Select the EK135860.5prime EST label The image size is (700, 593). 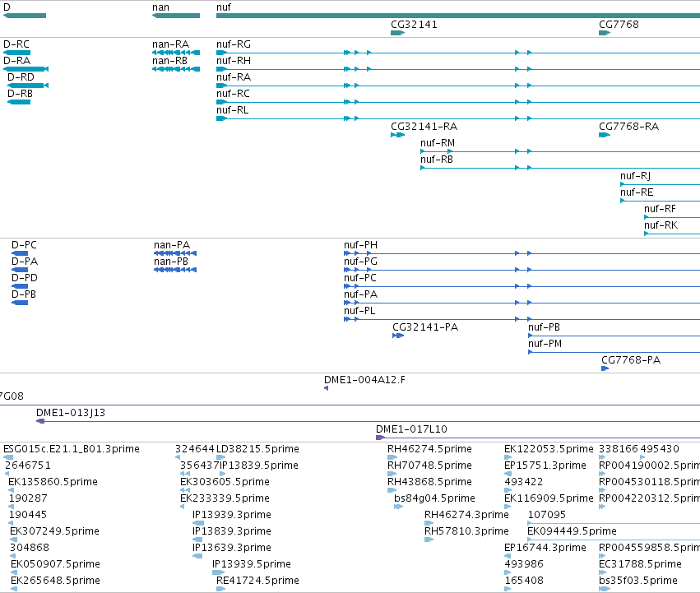point(53,482)
